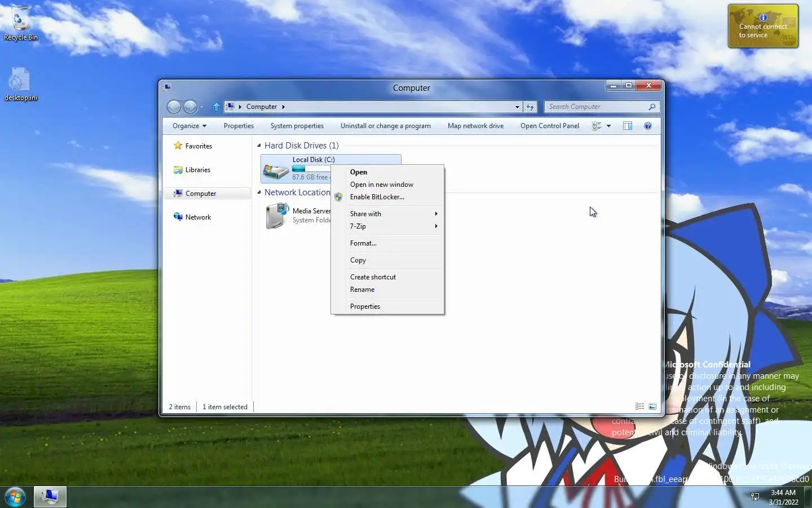Click the Local Disk (C:) space usage bar
This screenshot has height=508, width=812.
click(x=311, y=168)
